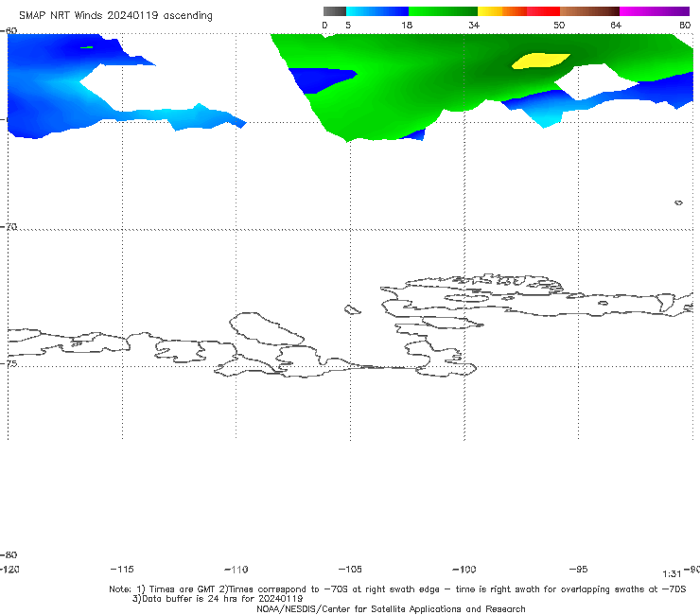Click the color bar label '18'
Image resolution: width=700 pixels, height=615 pixels.
[x=407, y=25]
